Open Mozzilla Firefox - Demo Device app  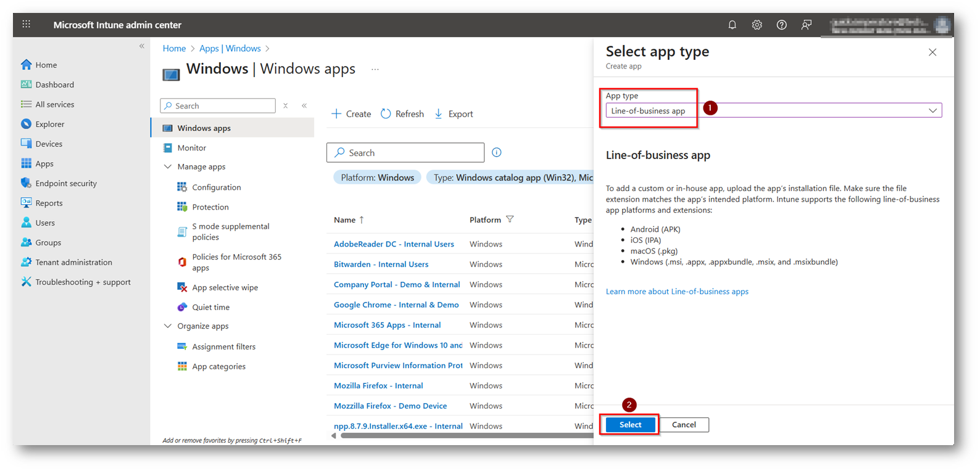click(390, 406)
